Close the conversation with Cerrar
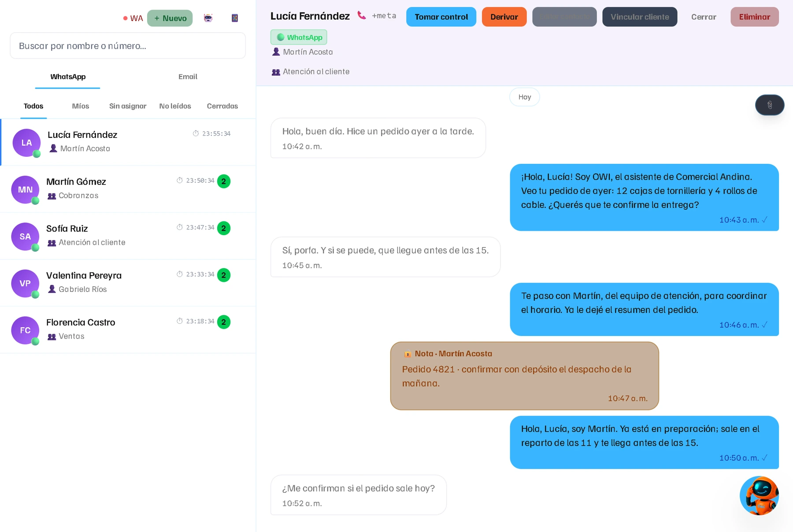This screenshot has height=532, width=793. [704, 17]
